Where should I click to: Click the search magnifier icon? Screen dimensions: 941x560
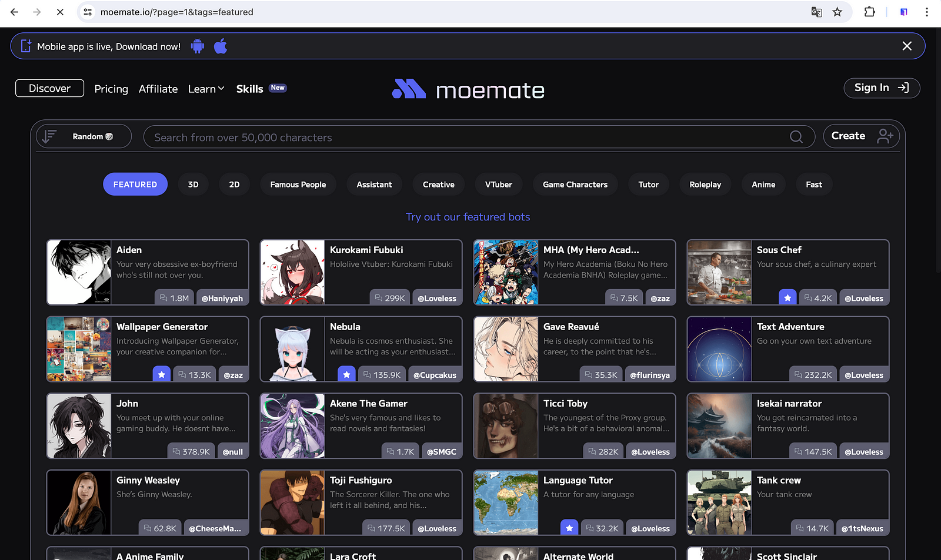coord(796,137)
